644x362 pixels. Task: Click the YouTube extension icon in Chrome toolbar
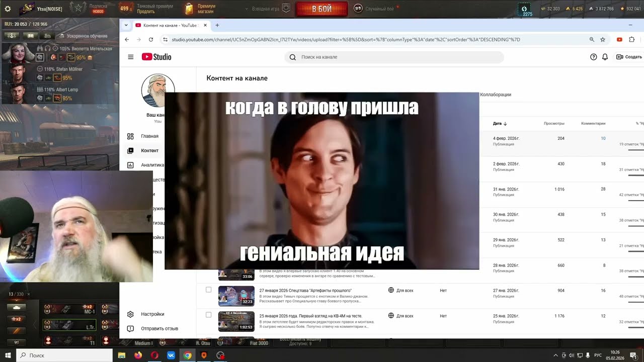tap(619, 39)
